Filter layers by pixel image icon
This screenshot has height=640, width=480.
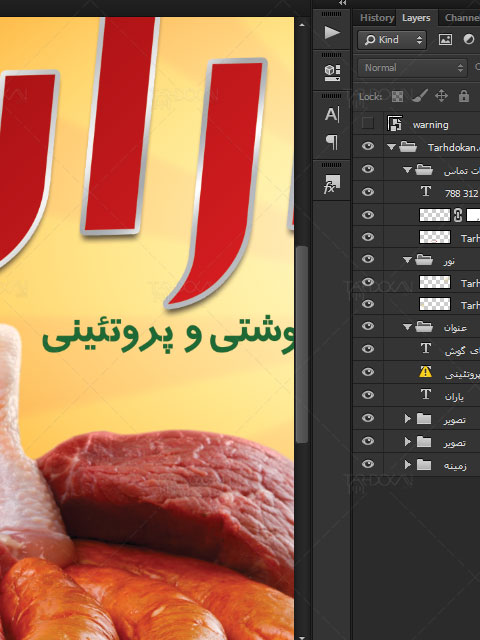[445, 40]
